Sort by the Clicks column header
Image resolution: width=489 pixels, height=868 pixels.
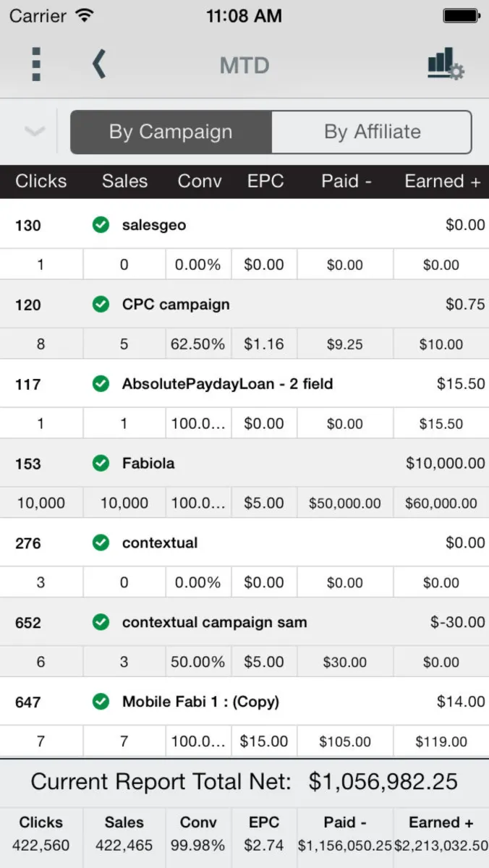tap(41, 182)
